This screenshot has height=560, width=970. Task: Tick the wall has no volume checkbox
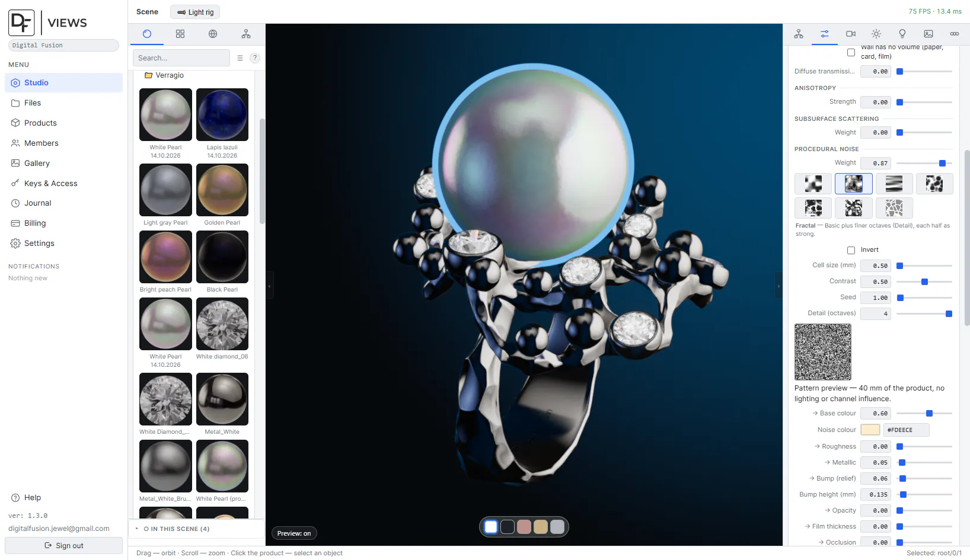tap(851, 52)
